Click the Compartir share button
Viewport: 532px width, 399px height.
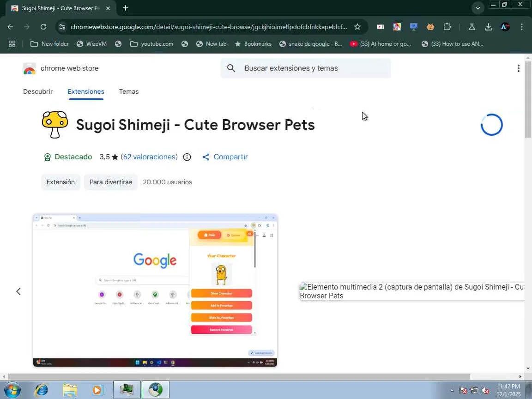coord(225,157)
